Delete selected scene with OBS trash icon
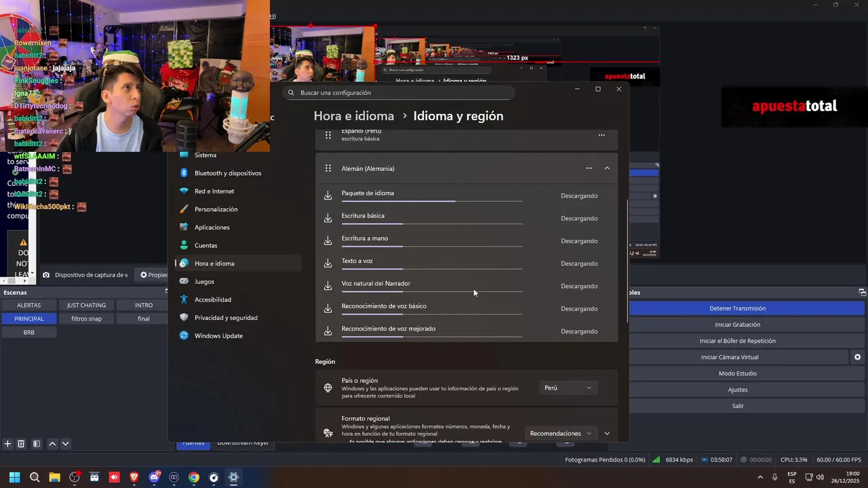 (x=21, y=444)
